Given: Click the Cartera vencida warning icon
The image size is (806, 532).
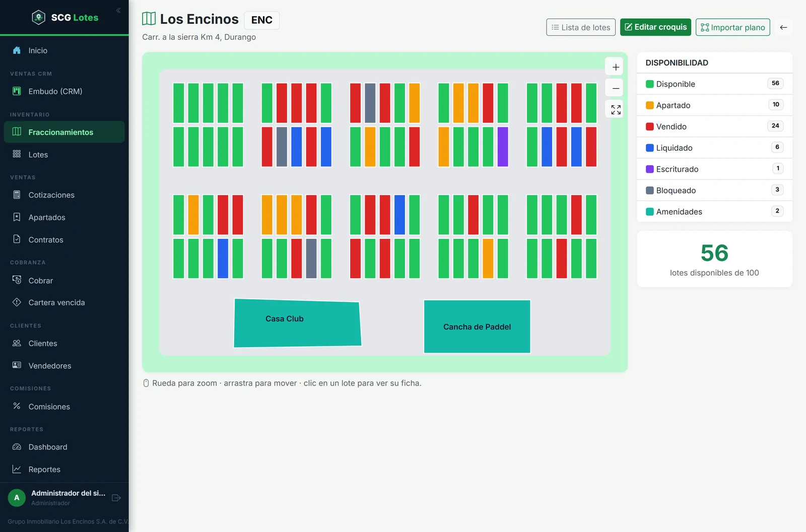Looking at the screenshot, I should (17, 302).
